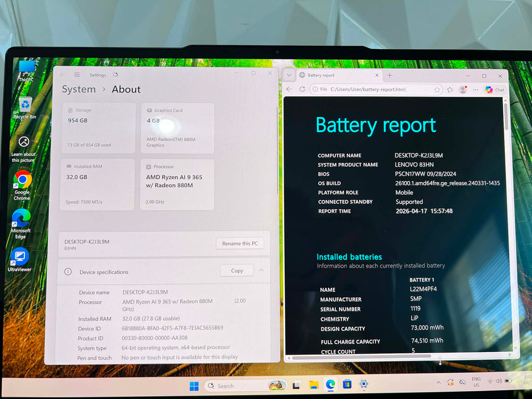Image resolution: width=532 pixels, height=399 pixels.
Task: Click Rename this PC button
Action: click(240, 243)
